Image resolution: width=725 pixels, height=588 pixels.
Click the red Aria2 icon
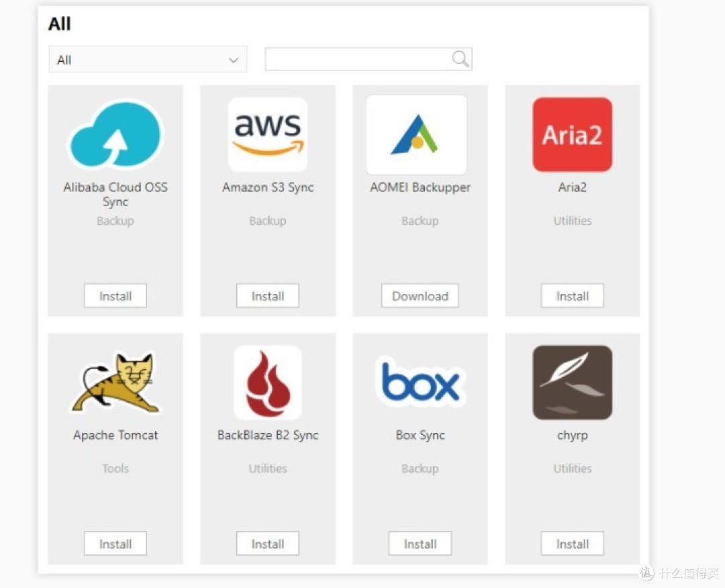pyautogui.click(x=573, y=134)
